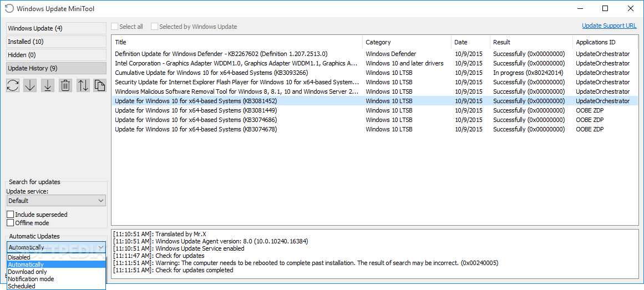The height and width of the screenshot is (290, 644).
Task: Click the reboot warning log line
Action: click(x=306, y=262)
